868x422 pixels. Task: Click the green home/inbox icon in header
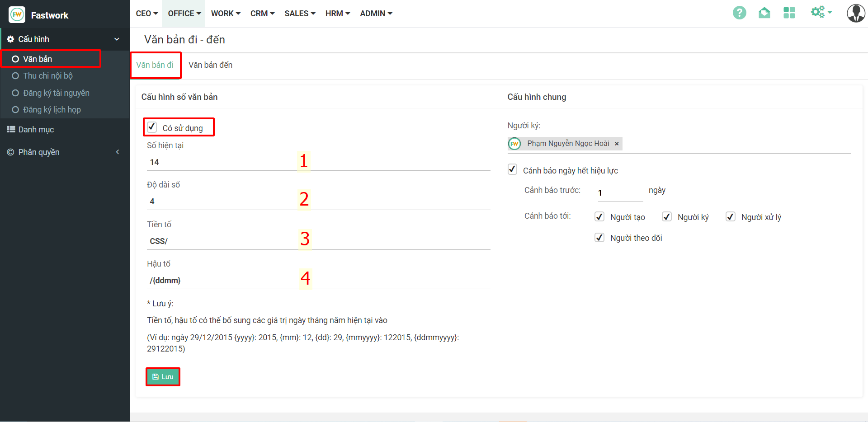pos(764,13)
